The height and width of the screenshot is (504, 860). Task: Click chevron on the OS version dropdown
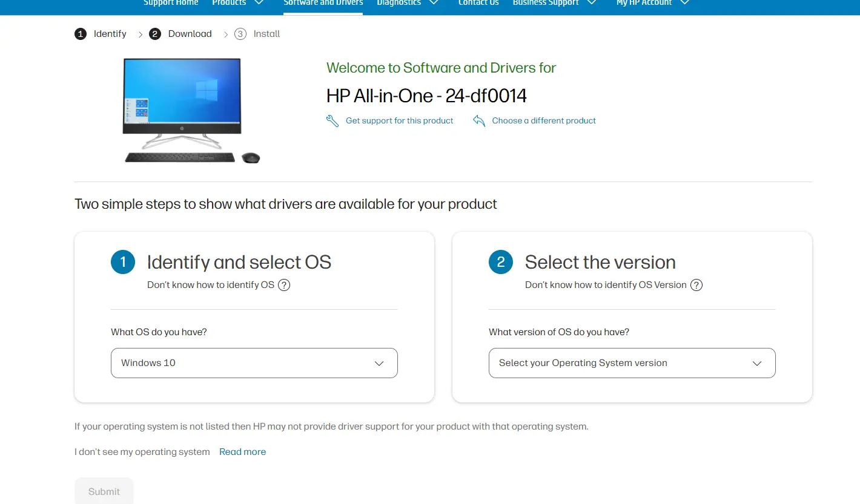(x=757, y=364)
